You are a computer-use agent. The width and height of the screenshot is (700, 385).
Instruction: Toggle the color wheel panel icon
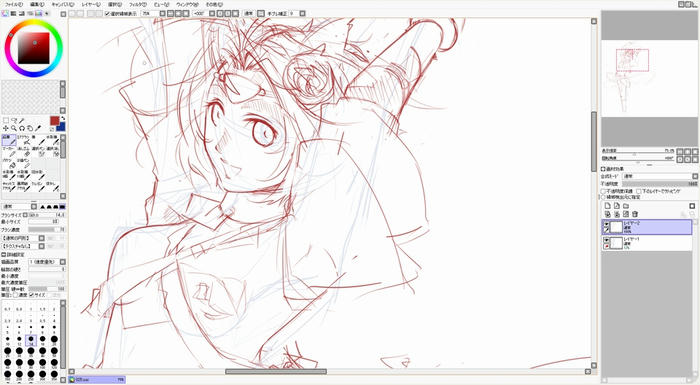tap(4, 14)
